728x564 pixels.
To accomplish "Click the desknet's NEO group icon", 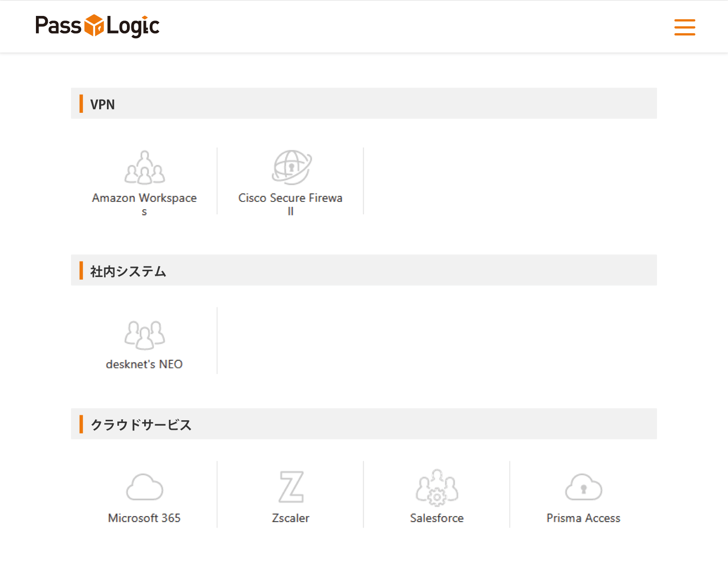I will [x=145, y=335].
